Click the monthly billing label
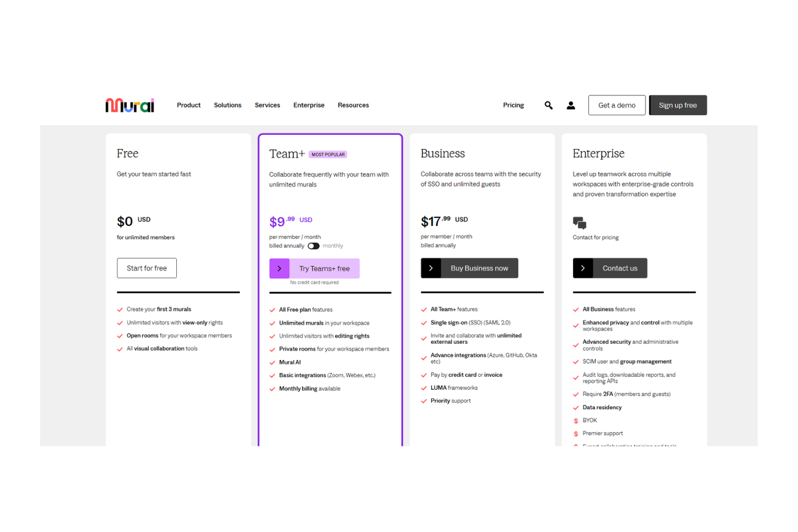Screen dimensions: 798x532 (333, 246)
